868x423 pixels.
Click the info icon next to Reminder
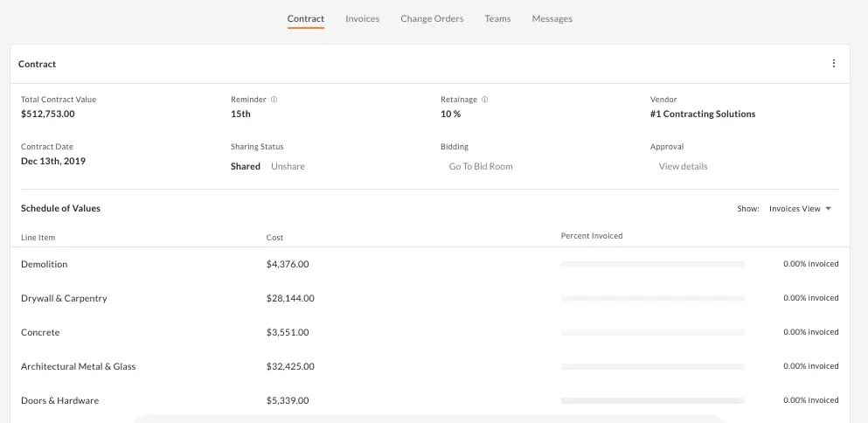click(274, 100)
